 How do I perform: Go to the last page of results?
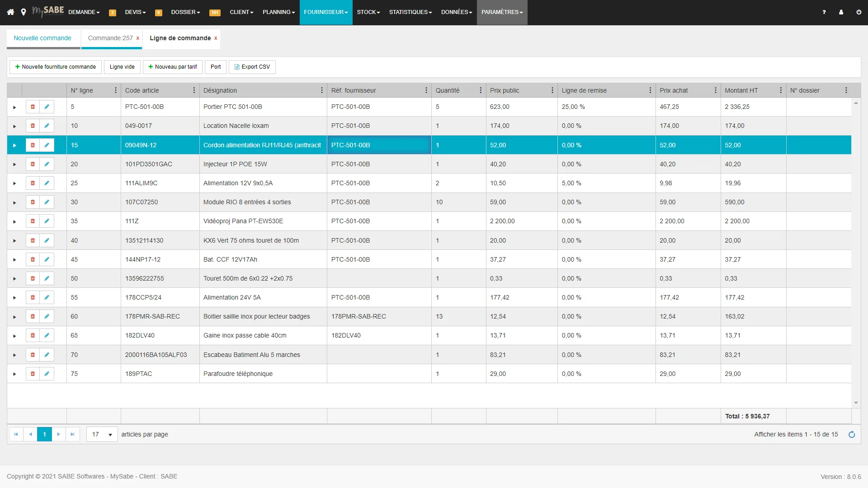tap(72, 434)
